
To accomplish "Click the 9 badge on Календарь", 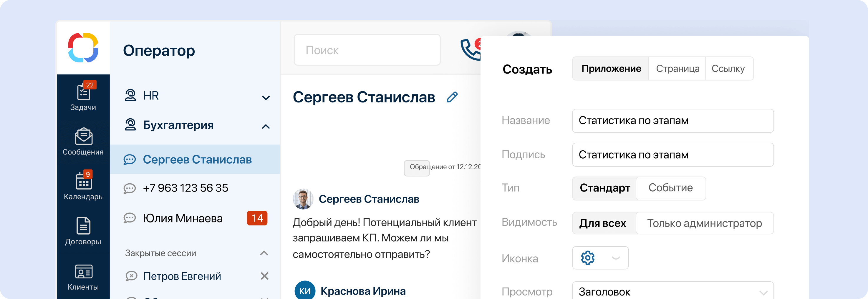I will (x=88, y=174).
